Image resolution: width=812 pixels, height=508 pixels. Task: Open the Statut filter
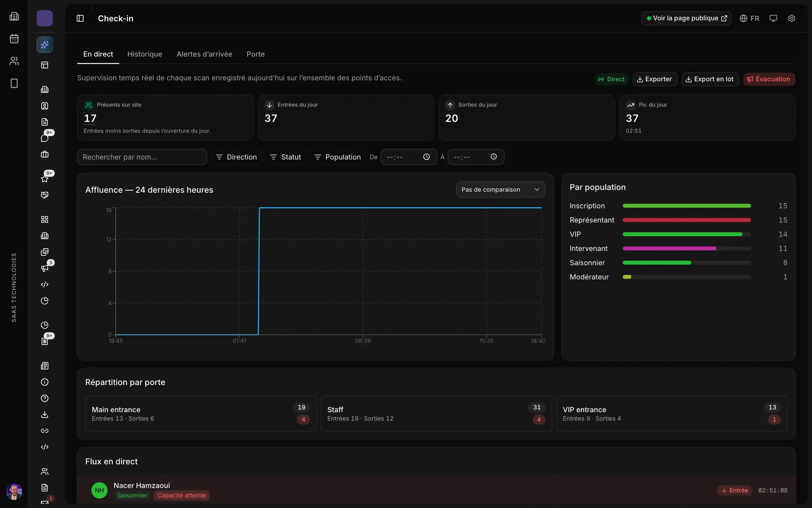pos(286,157)
